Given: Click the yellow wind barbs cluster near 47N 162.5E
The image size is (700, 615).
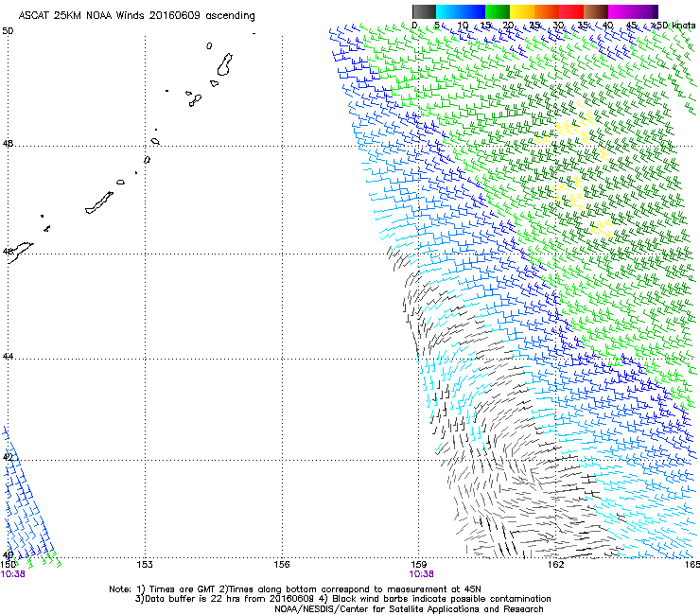Looking at the screenshot, I should (x=570, y=193).
